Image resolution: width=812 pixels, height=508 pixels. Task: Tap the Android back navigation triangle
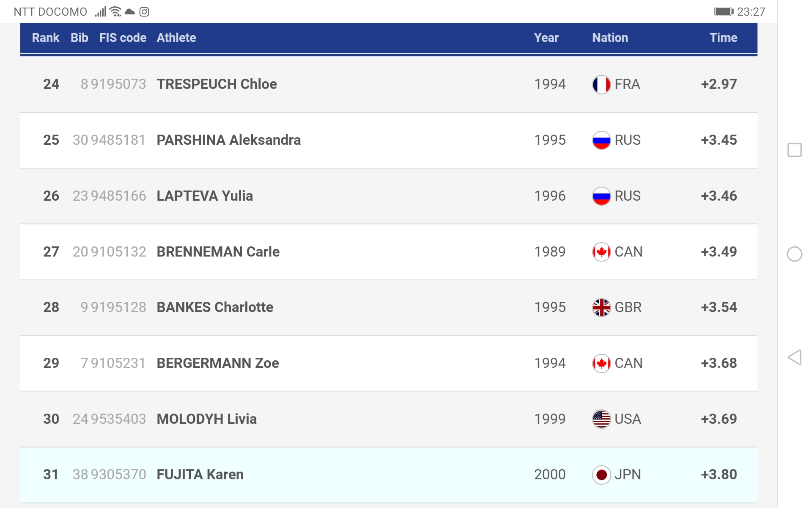(x=795, y=358)
